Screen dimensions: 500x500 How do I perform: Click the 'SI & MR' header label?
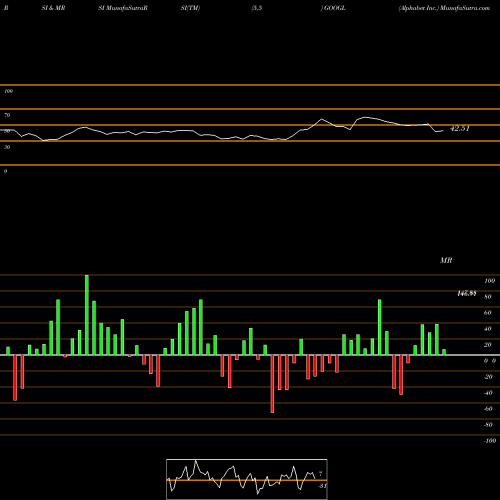(x=53, y=8)
